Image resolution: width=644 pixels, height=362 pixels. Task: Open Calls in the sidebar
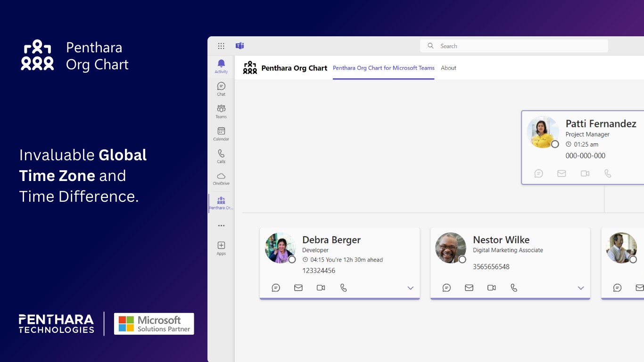[x=221, y=156]
